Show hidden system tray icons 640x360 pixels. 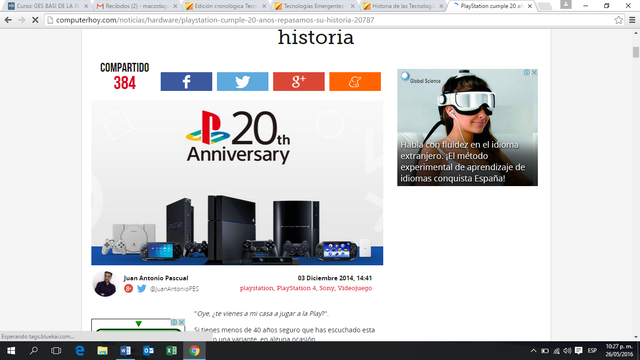tap(533, 351)
